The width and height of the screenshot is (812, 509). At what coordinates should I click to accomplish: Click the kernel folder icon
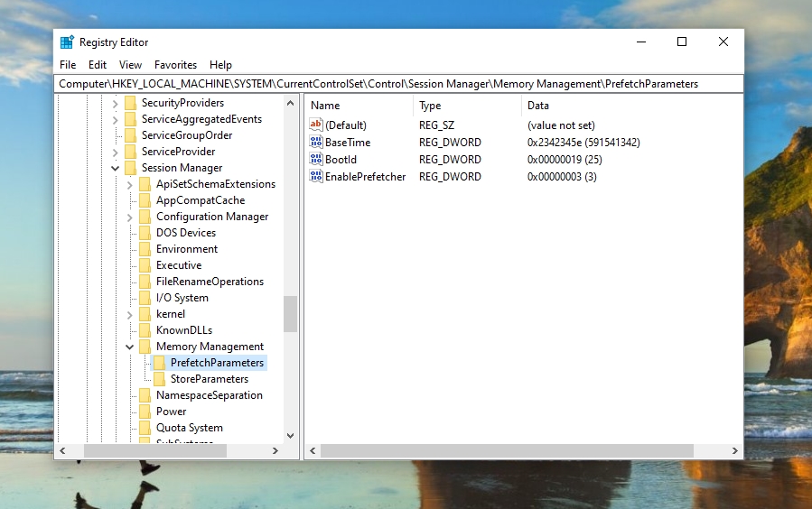[145, 314]
